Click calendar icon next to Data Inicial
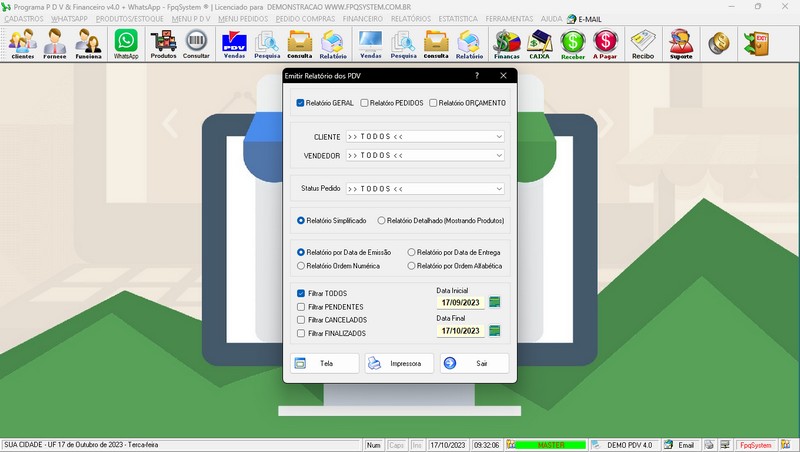Image resolution: width=800 pixels, height=452 pixels. (494, 302)
